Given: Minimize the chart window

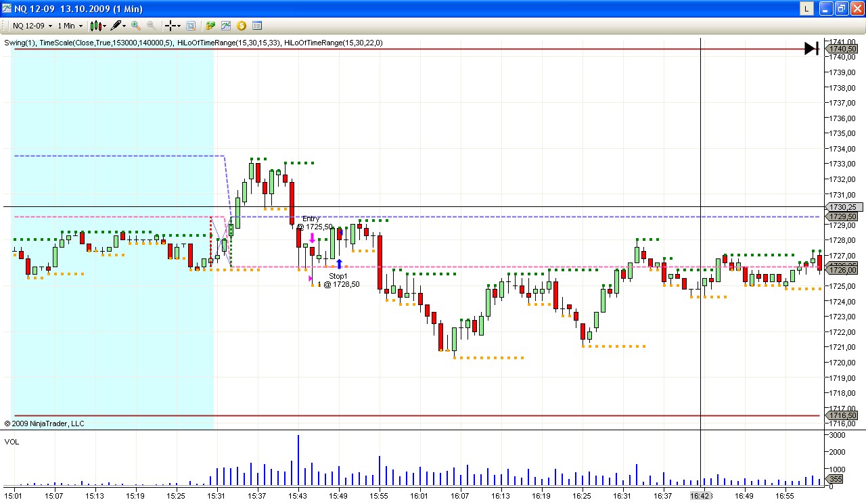Looking at the screenshot, I should coord(825,8).
